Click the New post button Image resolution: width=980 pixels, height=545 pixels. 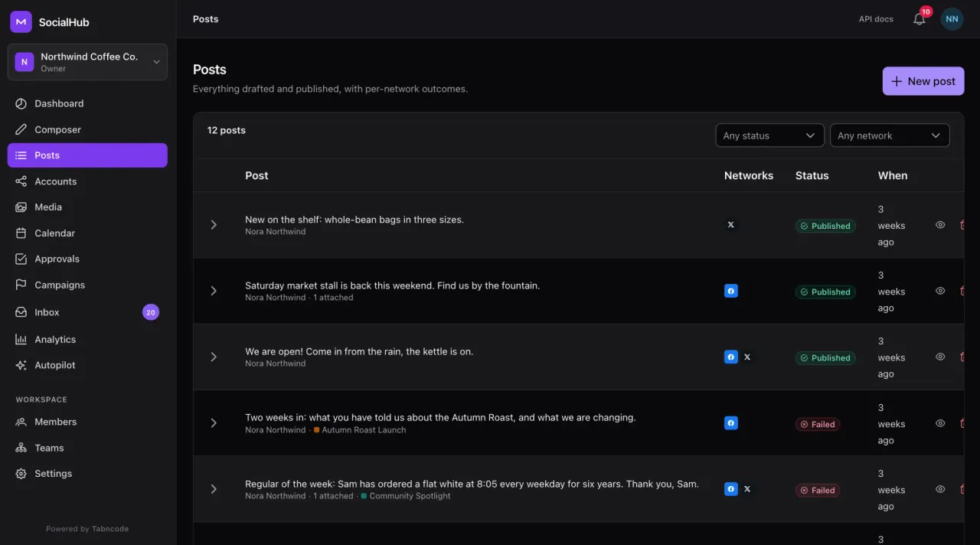click(923, 81)
